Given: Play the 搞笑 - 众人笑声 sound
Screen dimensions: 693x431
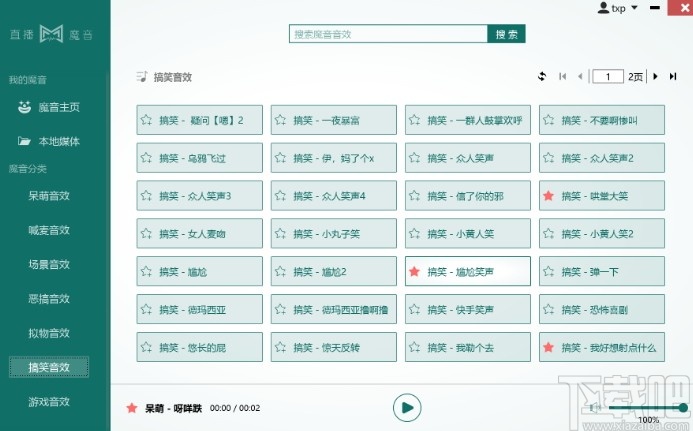Looking at the screenshot, I should click(468, 158).
